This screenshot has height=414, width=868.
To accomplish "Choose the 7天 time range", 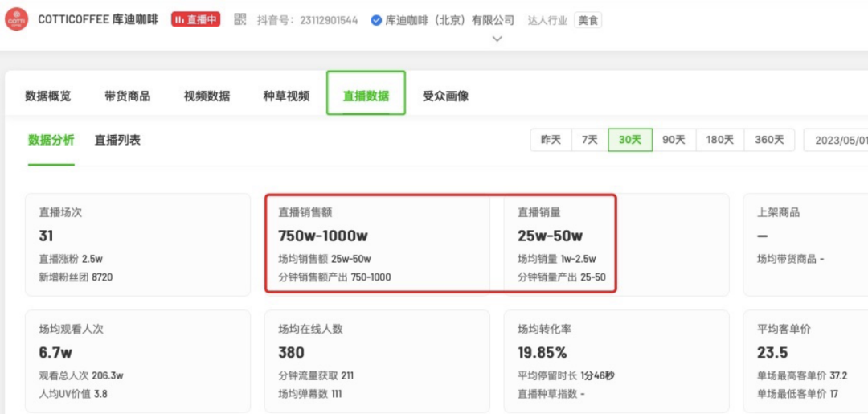I will [590, 140].
